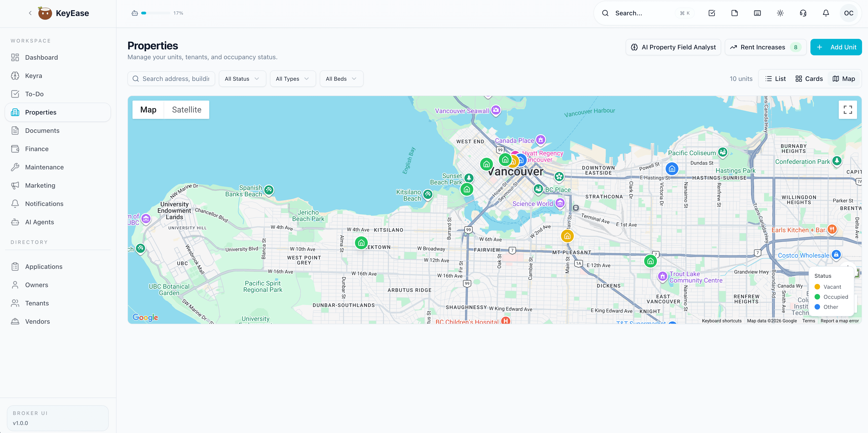This screenshot has height=433, width=868.
Task: Type in the property address search field
Action: point(175,79)
